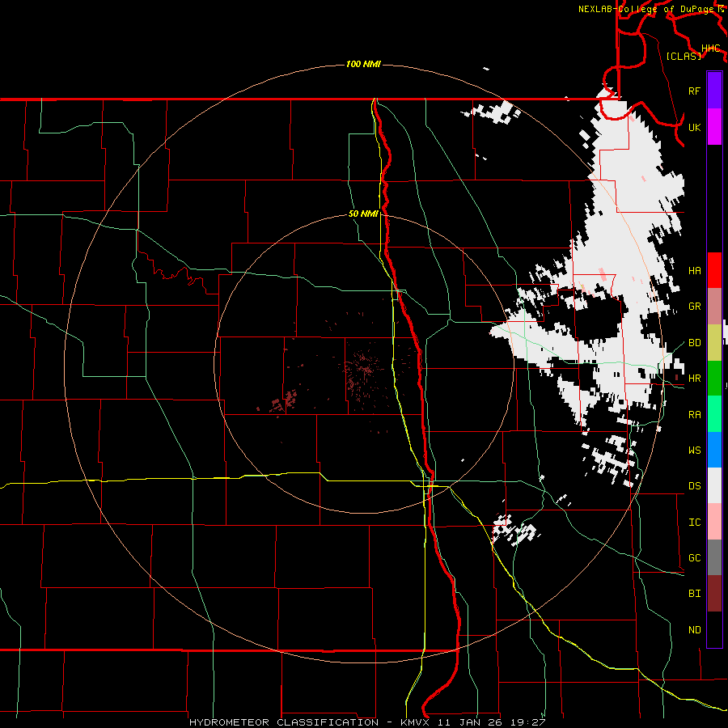Click the BI legend label

click(x=694, y=594)
